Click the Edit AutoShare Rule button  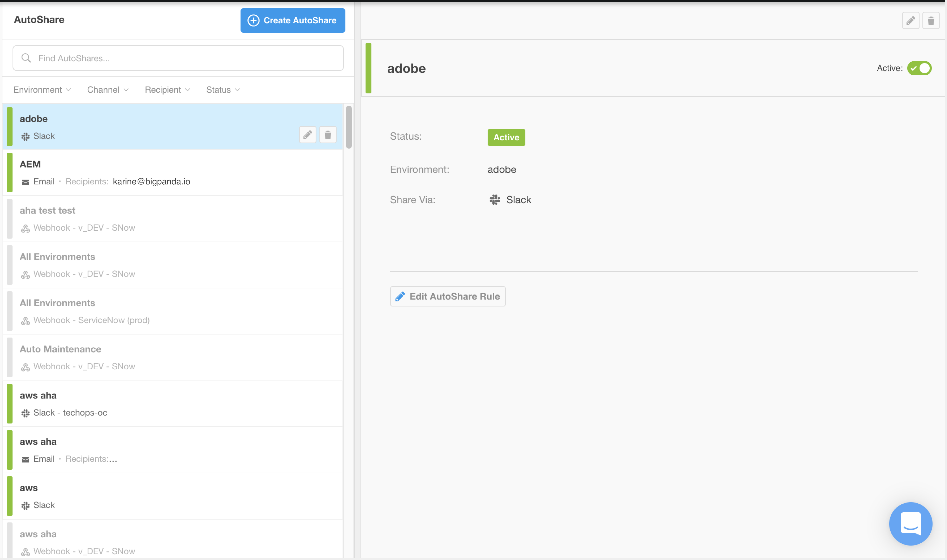(447, 296)
